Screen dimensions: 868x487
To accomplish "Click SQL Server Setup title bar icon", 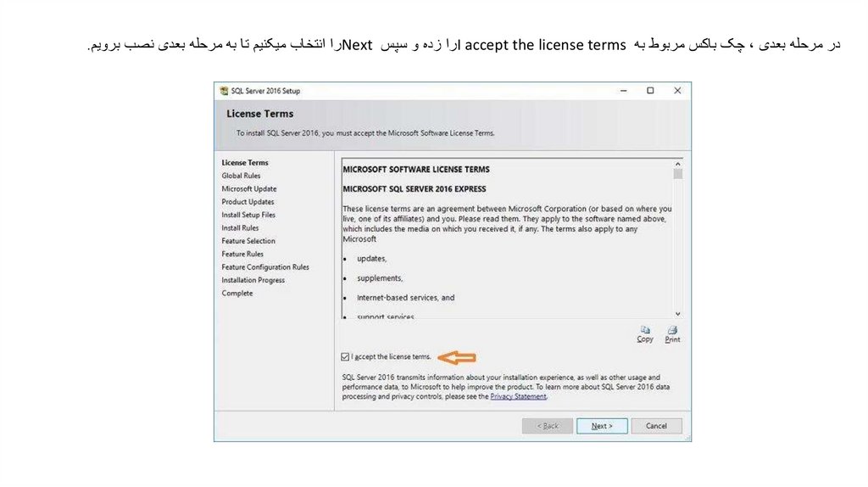I will tap(224, 91).
